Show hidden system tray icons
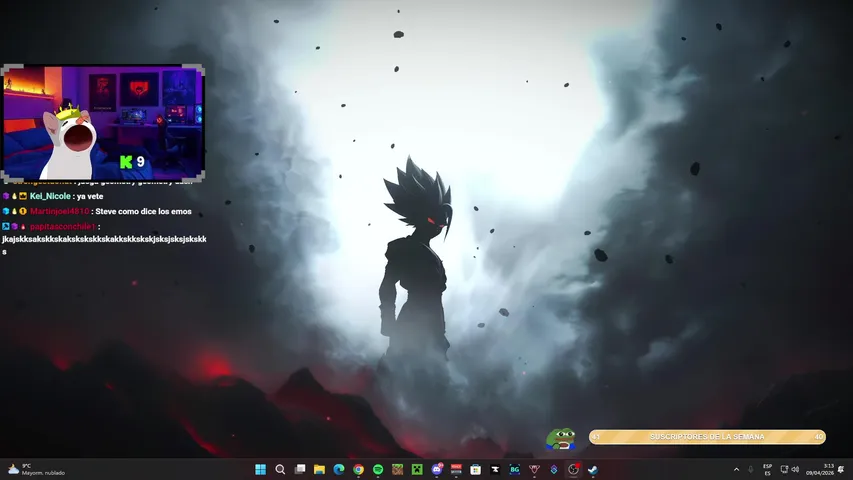This screenshot has height=480, width=853. pyautogui.click(x=737, y=469)
